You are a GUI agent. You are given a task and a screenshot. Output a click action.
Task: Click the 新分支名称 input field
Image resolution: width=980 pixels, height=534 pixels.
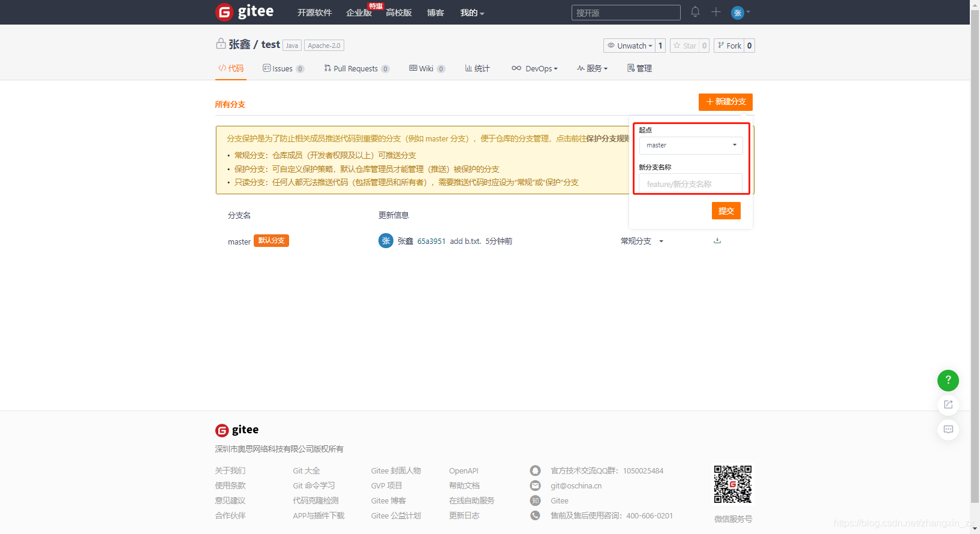pyautogui.click(x=691, y=183)
